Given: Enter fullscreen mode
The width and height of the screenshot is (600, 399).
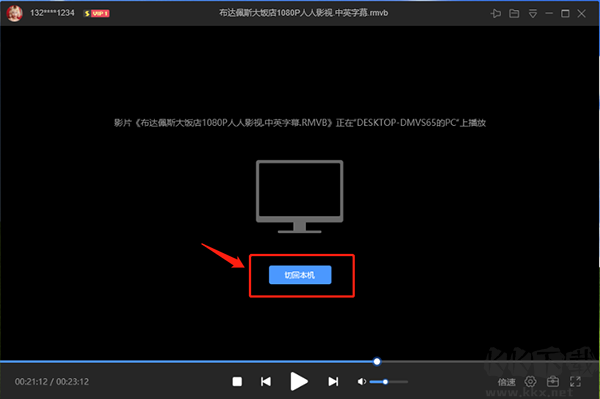Looking at the screenshot, I should (x=576, y=381).
